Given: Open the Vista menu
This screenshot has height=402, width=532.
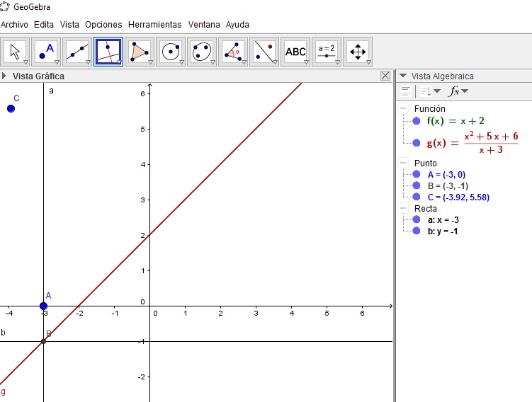Looking at the screenshot, I should tap(69, 25).
